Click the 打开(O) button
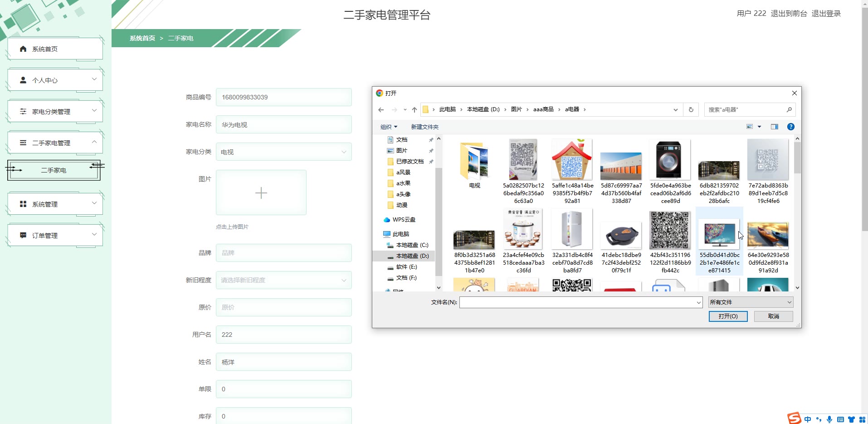868x424 pixels. point(728,316)
